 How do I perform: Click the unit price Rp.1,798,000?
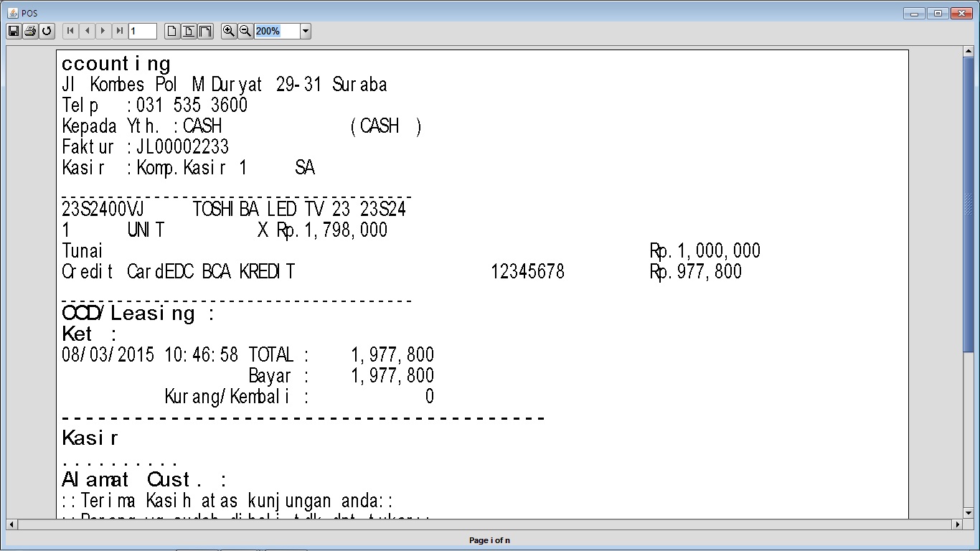(x=332, y=230)
